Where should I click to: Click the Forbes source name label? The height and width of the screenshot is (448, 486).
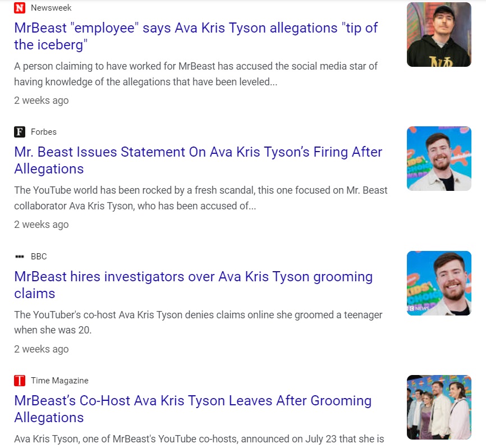(x=44, y=132)
